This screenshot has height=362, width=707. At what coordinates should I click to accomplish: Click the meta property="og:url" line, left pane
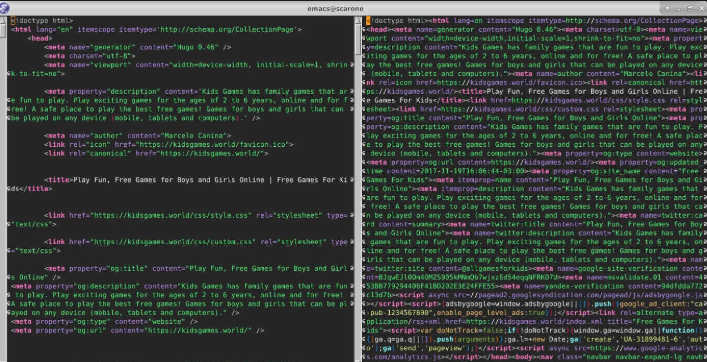tap(138, 330)
